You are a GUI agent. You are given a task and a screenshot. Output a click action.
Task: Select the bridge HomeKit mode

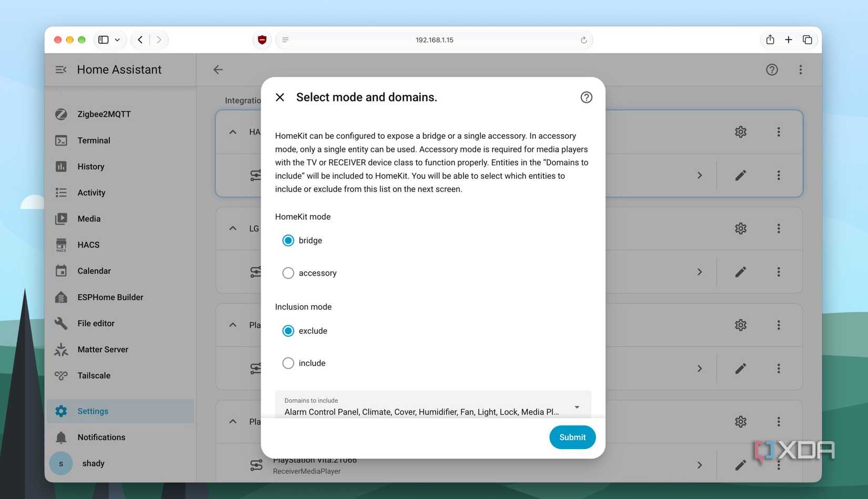pyautogui.click(x=288, y=240)
